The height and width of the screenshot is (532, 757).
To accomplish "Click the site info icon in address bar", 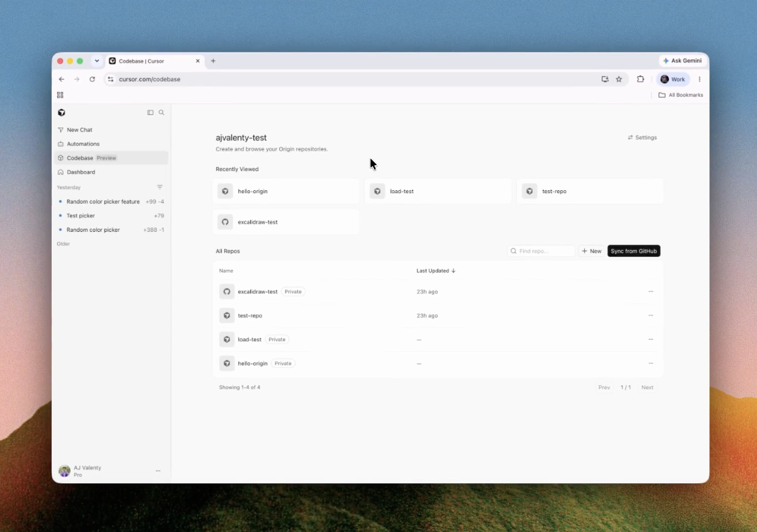I will tap(110, 79).
